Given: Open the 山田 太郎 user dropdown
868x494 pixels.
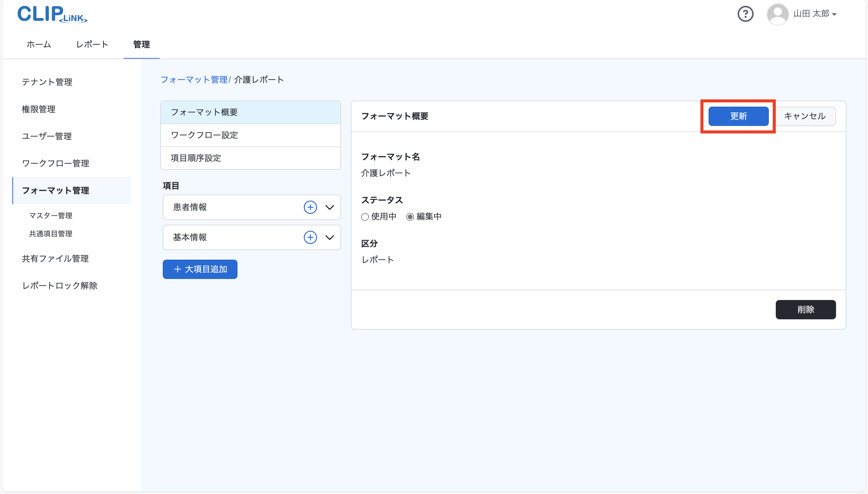Looking at the screenshot, I should click(815, 14).
